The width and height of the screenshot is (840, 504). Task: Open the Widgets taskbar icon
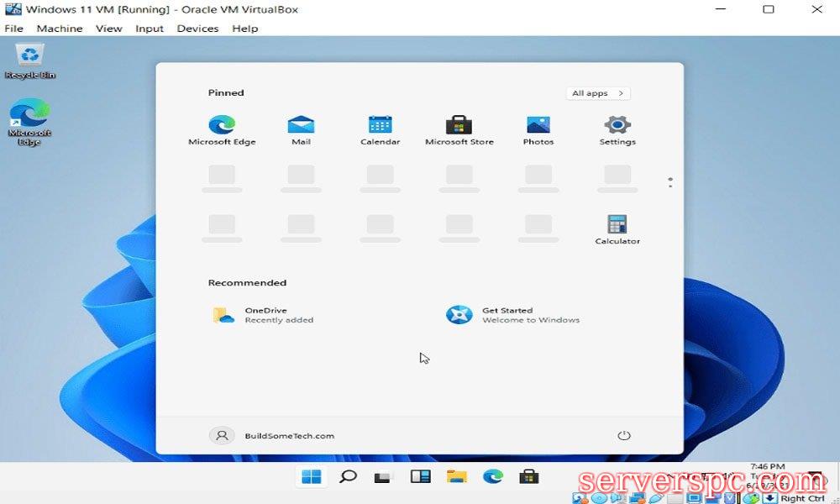tap(420, 477)
